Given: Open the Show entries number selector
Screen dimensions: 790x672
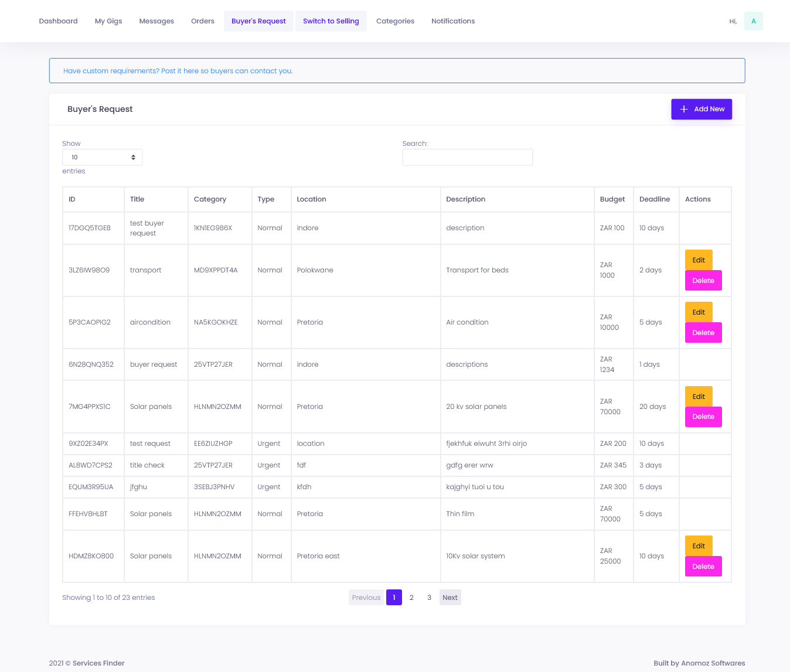Looking at the screenshot, I should point(102,157).
